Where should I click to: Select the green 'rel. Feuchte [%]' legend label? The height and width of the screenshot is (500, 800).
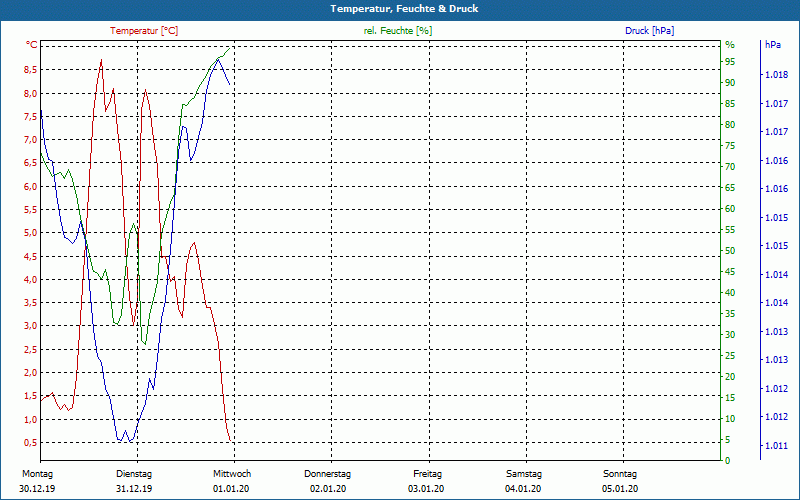397,31
